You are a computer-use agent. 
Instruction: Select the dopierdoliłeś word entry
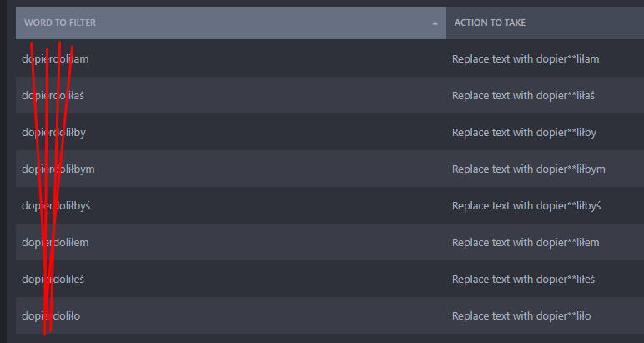tap(53, 280)
